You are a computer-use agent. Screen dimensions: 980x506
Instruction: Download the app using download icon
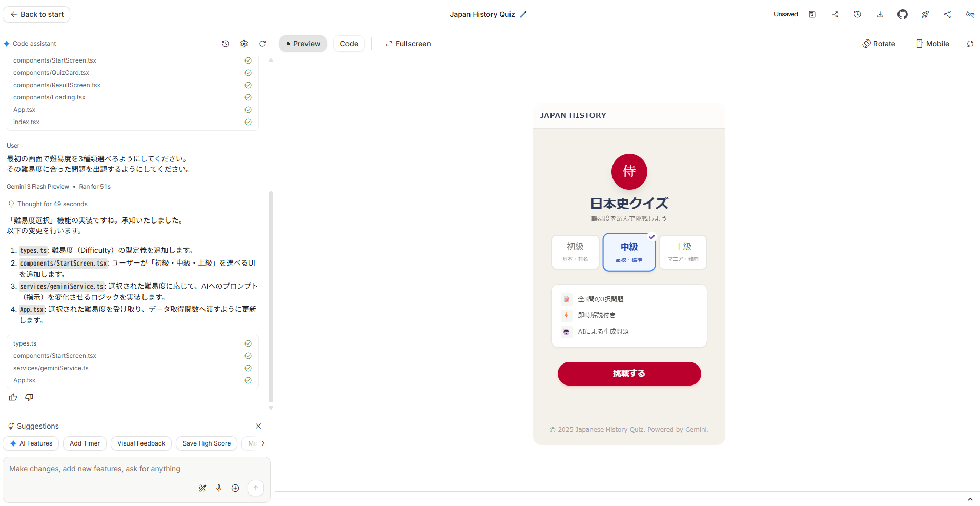pyautogui.click(x=880, y=14)
